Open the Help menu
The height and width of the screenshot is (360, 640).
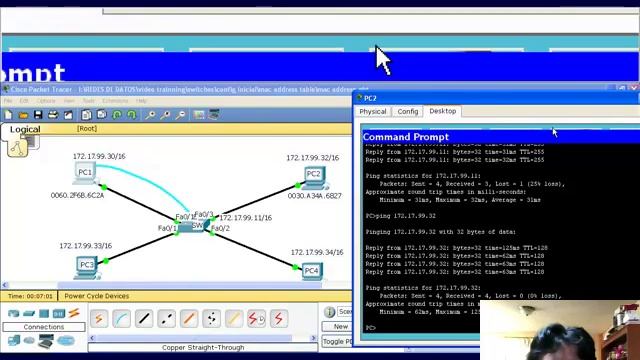(x=141, y=101)
